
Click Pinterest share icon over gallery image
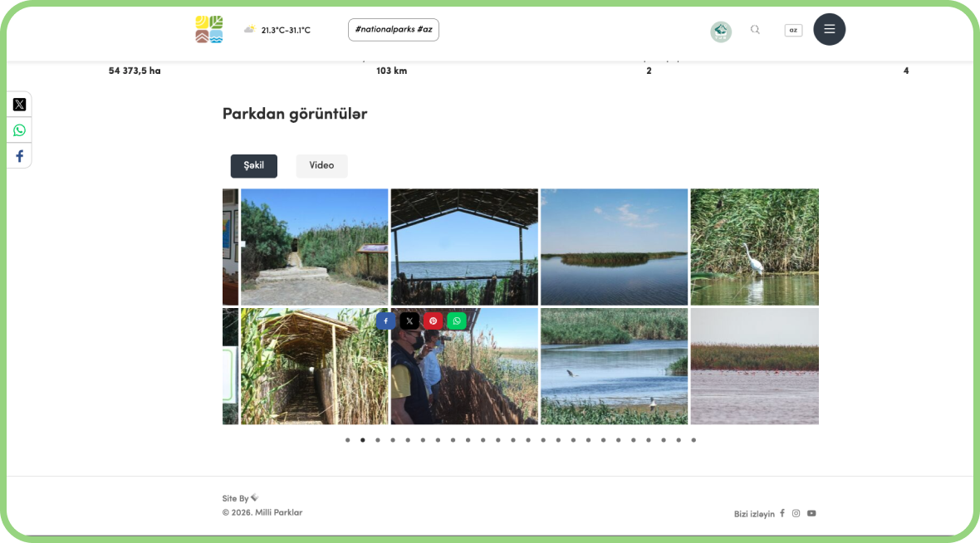tap(433, 321)
